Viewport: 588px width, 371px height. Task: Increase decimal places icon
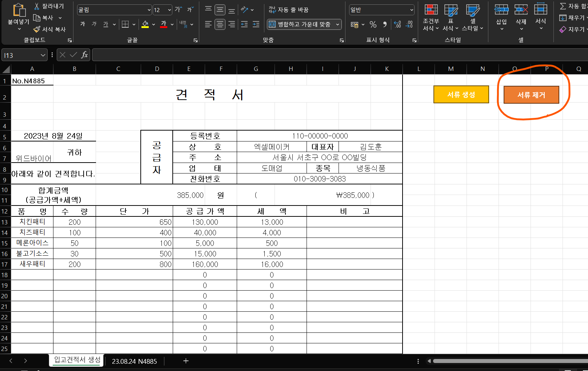click(397, 24)
